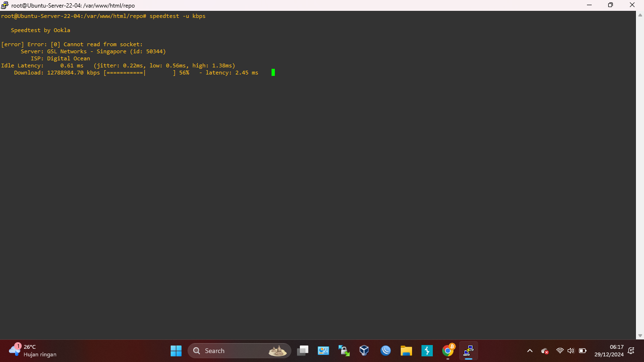The height and width of the screenshot is (362, 644).
Task: Click the Idle Latency '0.61 ms' value
Action: [72, 66]
